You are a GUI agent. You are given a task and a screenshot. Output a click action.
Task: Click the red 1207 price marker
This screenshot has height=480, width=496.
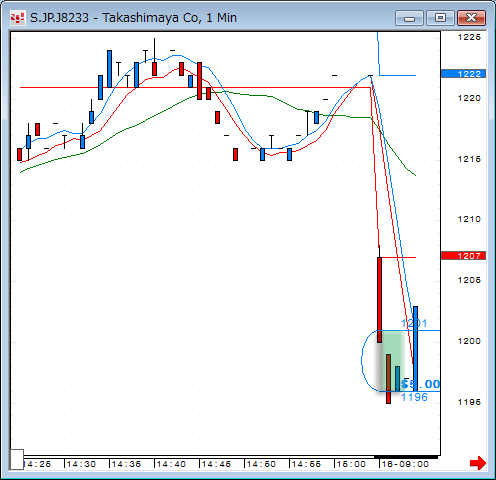pos(463,256)
